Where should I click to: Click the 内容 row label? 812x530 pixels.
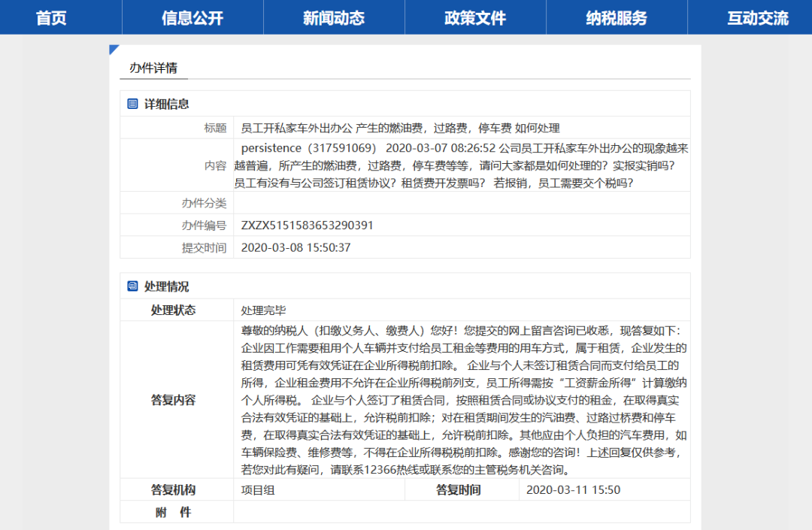pos(216,165)
